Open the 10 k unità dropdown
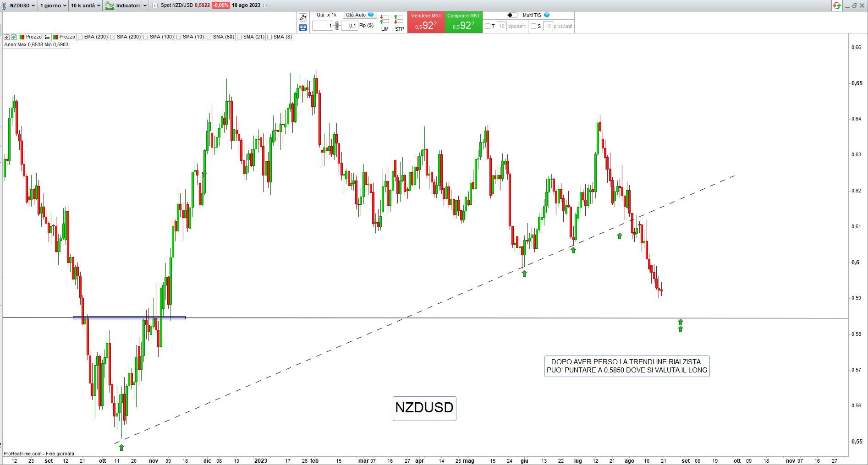This screenshot has width=868, height=465. [x=85, y=5]
